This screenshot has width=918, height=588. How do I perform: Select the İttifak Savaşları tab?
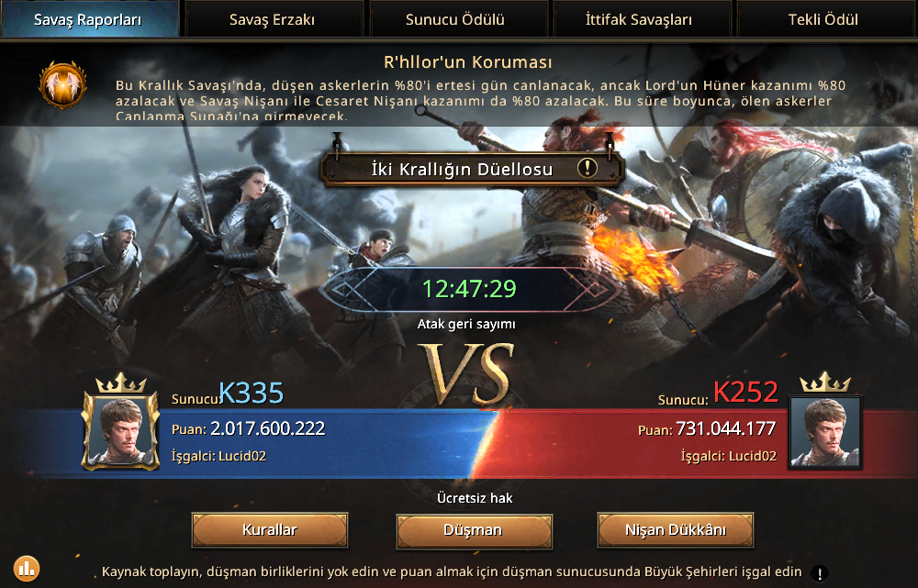(x=639, y=19)
